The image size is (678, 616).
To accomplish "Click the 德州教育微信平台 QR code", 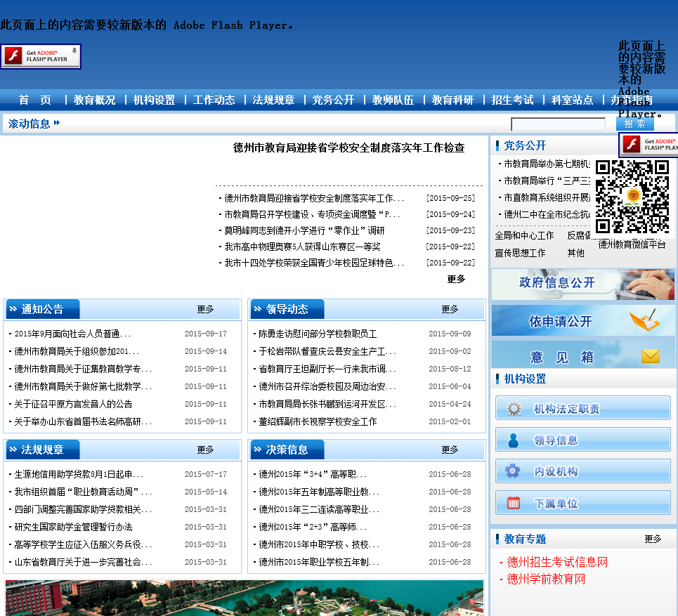I will pos(632,197).
